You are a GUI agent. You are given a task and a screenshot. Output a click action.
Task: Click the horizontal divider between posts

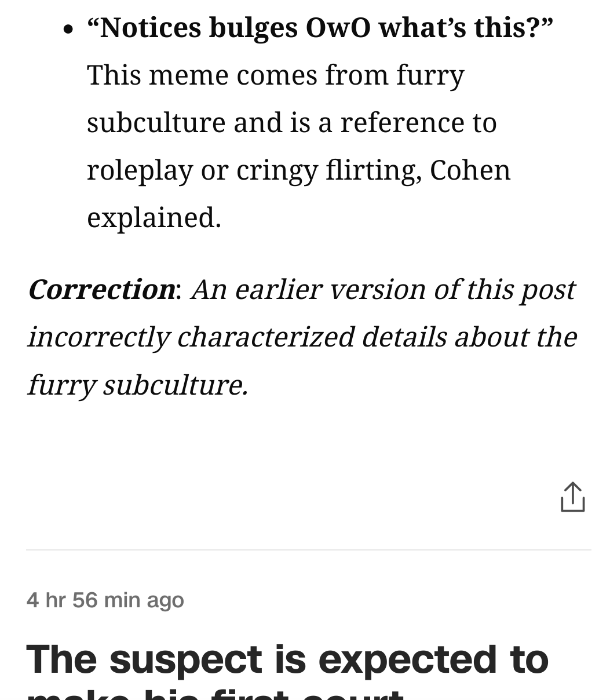pyautogui.click(x=309, y=549)
